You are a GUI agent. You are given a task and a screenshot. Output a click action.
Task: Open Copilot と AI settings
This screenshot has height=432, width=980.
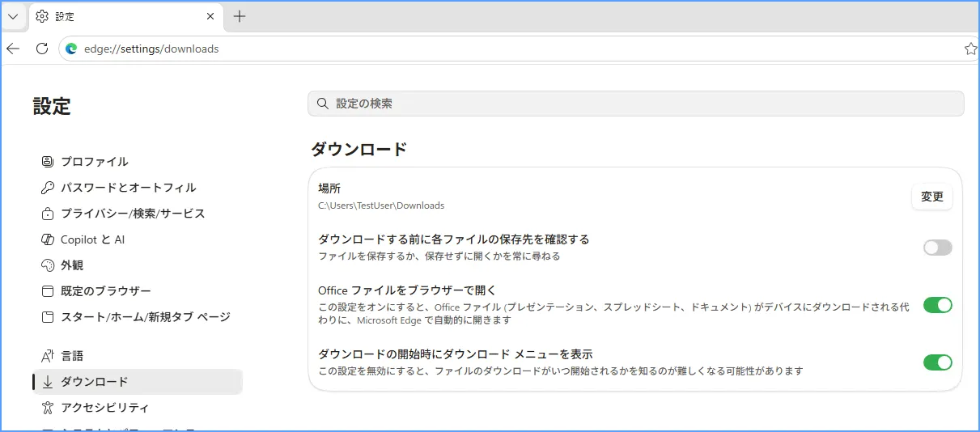[138, 239]
